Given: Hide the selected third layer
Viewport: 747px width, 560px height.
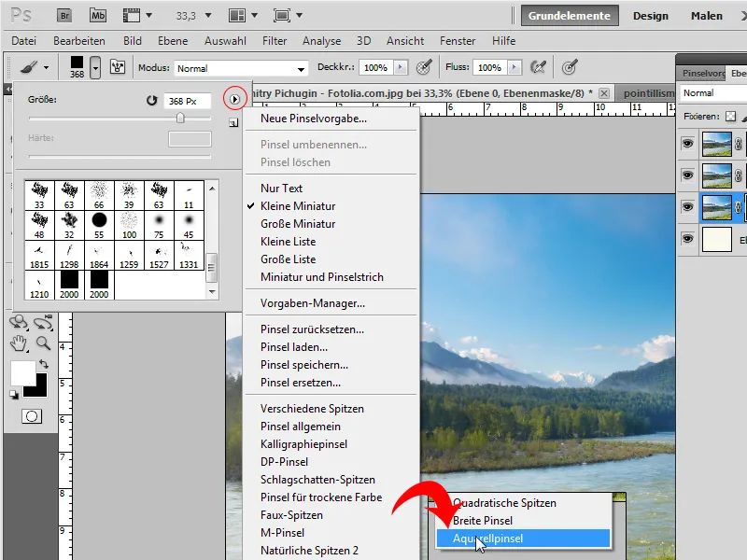Looking at the screenshot, I should 687,207.
